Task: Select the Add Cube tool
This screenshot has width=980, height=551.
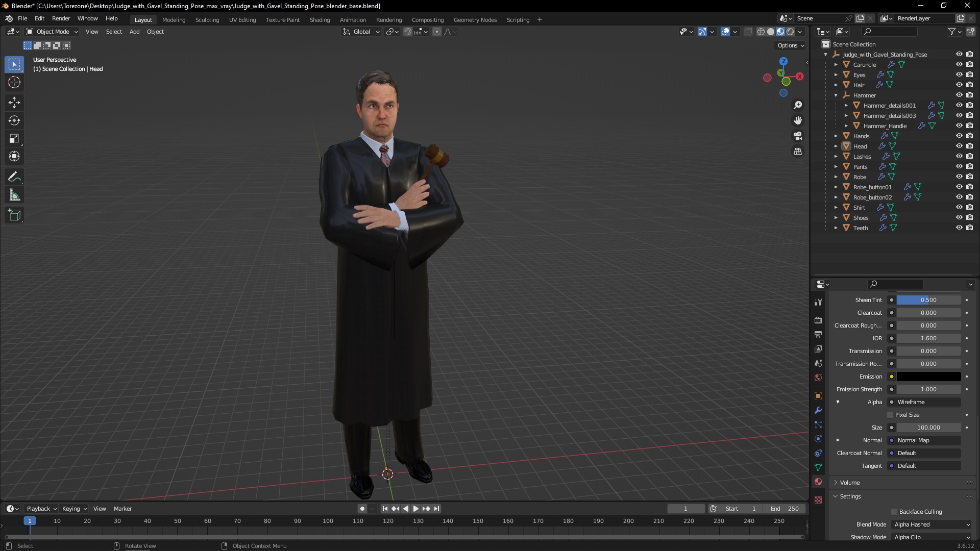Action: (x=14, y=215)
